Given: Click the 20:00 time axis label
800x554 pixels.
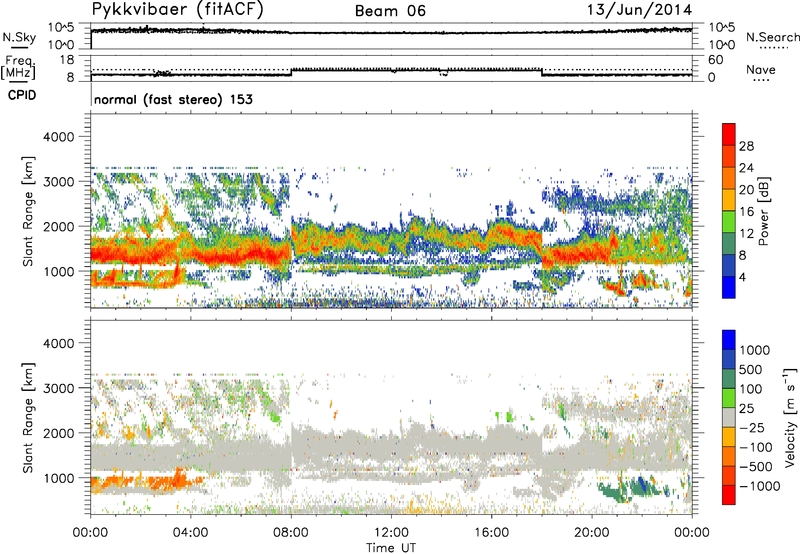Looking at the screenshot, I should point(592,533).
